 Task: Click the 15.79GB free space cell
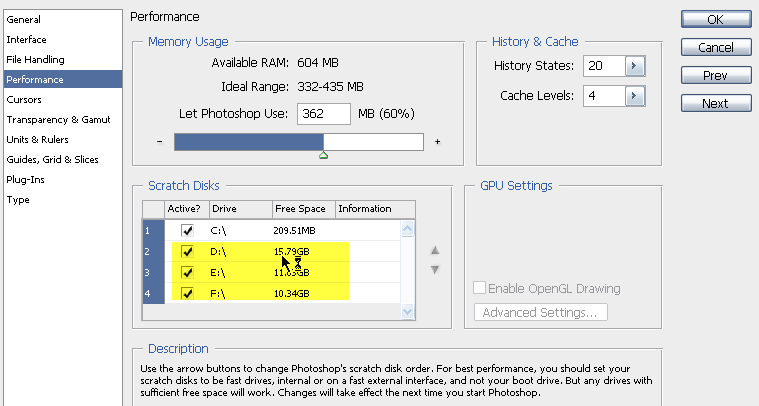click(x=291, y=252)
